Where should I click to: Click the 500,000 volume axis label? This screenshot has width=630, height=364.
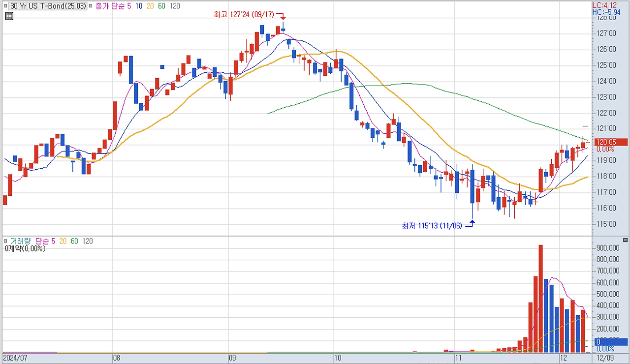[x=607, y=294]
